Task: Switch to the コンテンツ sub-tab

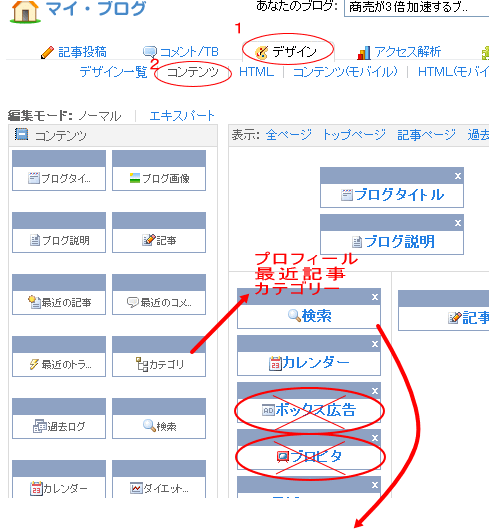Action: click(193, 72)
